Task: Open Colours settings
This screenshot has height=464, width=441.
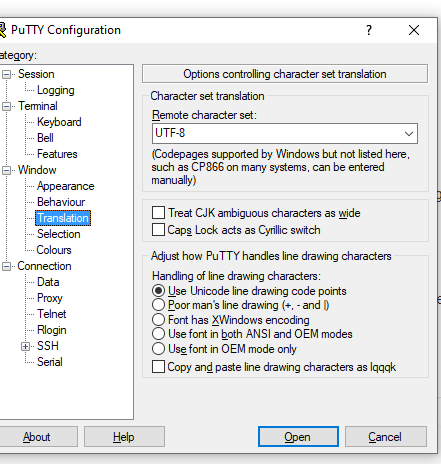Action: (54, 250)
